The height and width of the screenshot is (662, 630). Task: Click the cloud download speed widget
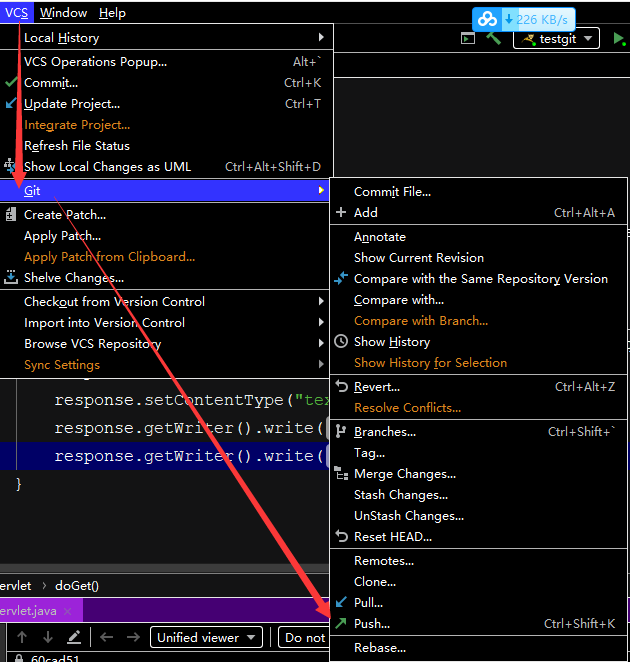coord(524,19)
